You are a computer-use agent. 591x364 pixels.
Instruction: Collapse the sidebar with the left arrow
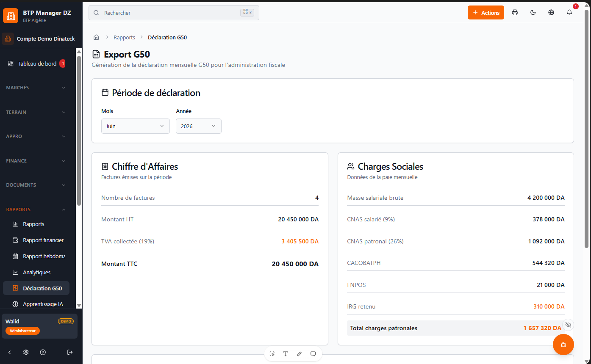9,352
